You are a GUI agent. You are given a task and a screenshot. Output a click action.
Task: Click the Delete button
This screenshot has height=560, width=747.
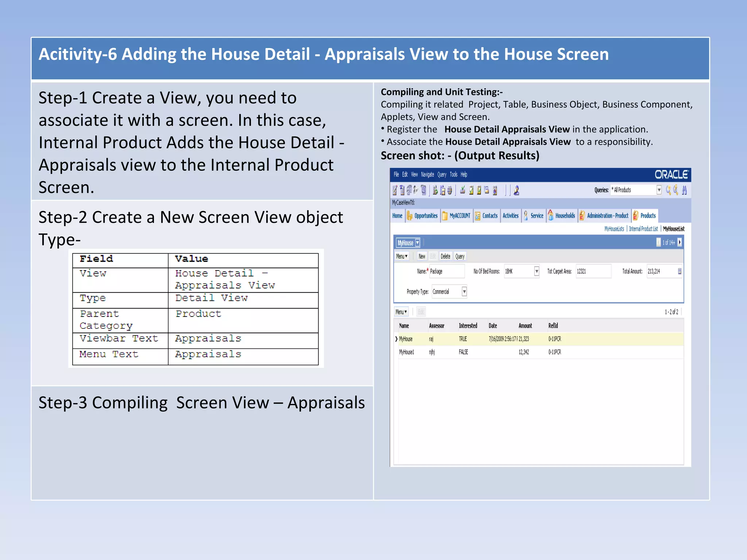tap(445, 256)
